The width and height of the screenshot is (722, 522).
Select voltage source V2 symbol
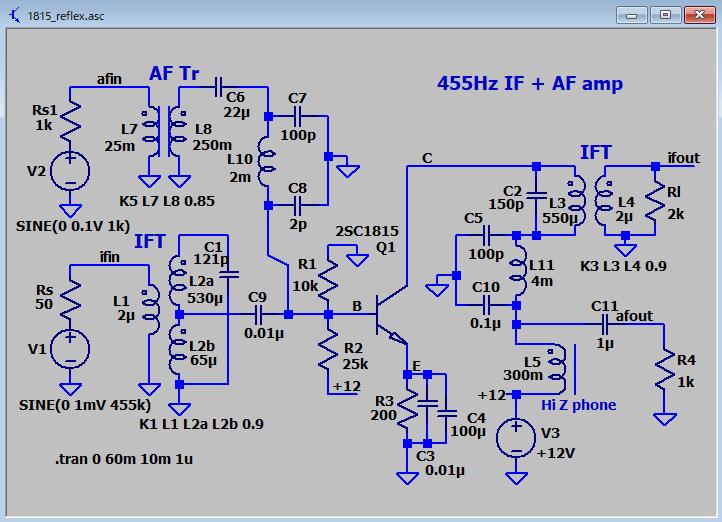[x=70, y=171]
